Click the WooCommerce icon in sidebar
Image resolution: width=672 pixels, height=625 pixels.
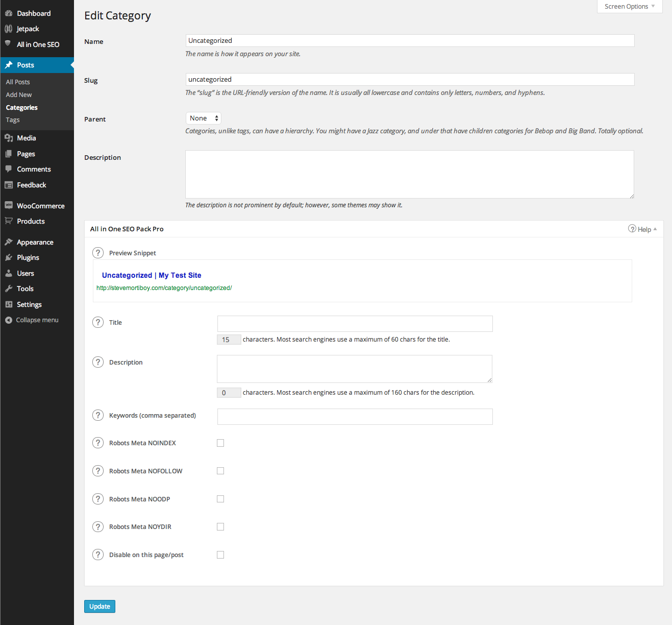pos(9,205)
